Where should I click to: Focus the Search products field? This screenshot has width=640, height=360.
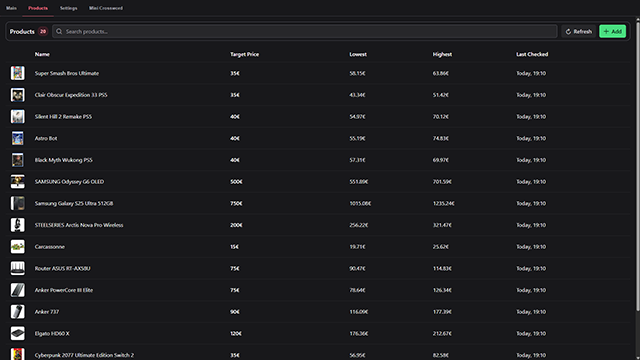pyautogui.click(x=304, y=31)
